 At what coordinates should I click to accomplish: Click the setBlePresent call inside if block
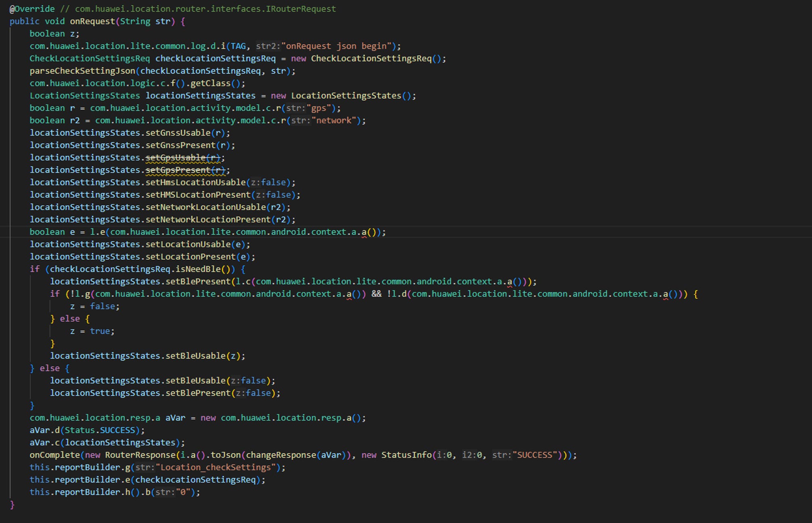tap(198, 281)
